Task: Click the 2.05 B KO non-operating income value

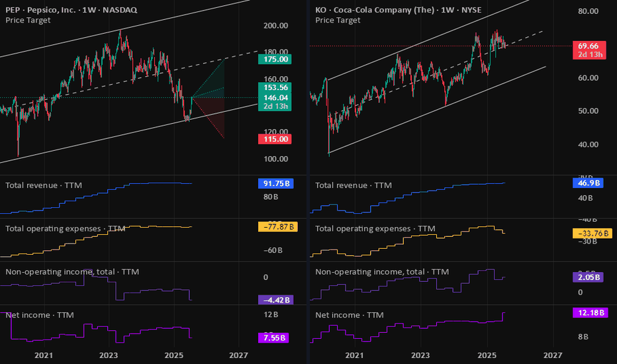Action: coord(588,277)
